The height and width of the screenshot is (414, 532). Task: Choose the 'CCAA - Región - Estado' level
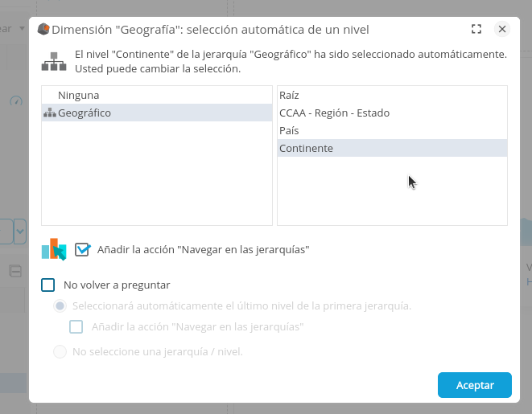tap(334, 113)
